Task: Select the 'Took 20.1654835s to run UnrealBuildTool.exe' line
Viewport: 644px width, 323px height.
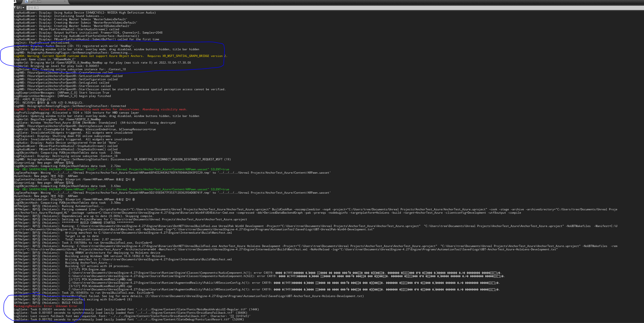Action: point(84,293)
